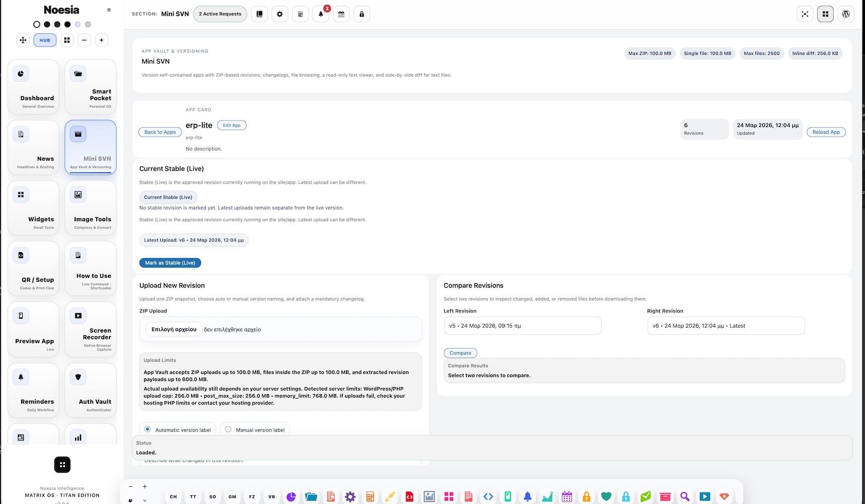
Task: Click the yellow paintbrush dock icon
Action: tap(389, 497)
